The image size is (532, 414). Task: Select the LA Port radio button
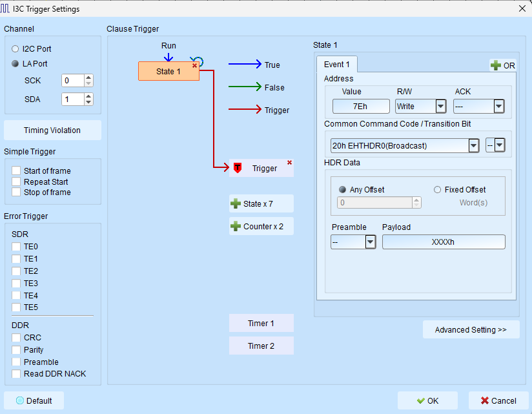click(x=15, y=63)
